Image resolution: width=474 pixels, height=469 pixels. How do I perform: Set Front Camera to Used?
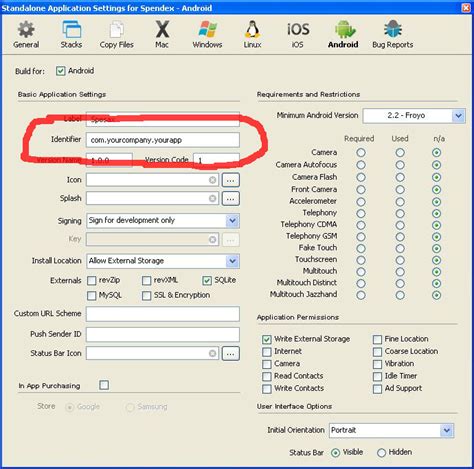coord(400,190)
